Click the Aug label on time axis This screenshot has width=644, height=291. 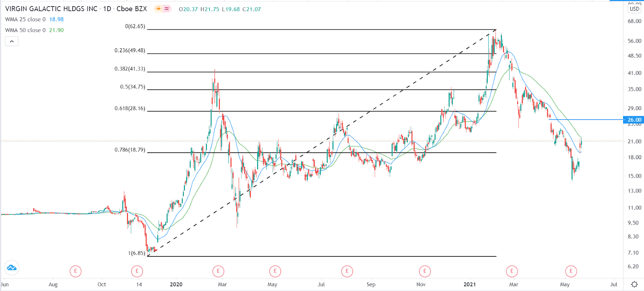(53, 285)
